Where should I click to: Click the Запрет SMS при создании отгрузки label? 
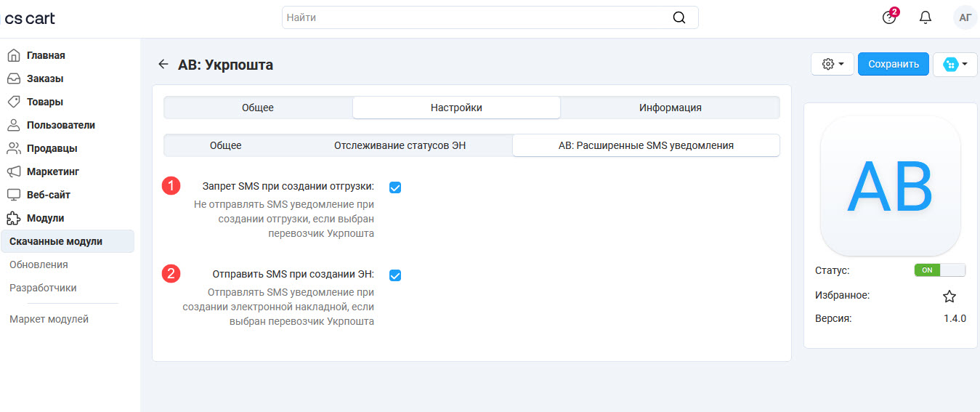[x=288, y=187]
